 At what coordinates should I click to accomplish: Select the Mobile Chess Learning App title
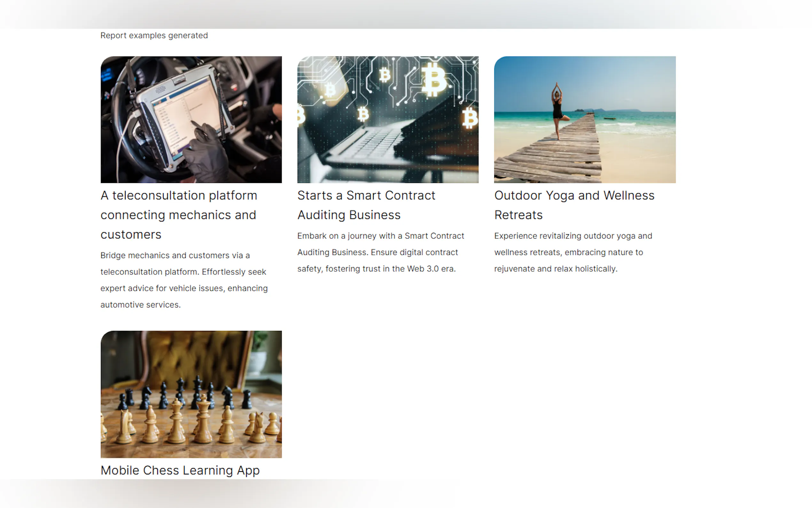coord(180,470)
